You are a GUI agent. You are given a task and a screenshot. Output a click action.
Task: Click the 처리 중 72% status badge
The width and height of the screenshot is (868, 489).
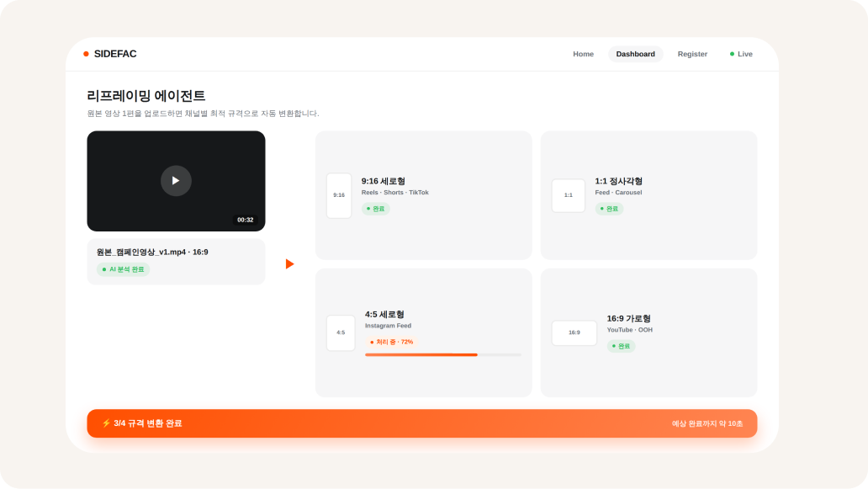tap(391, 342)
